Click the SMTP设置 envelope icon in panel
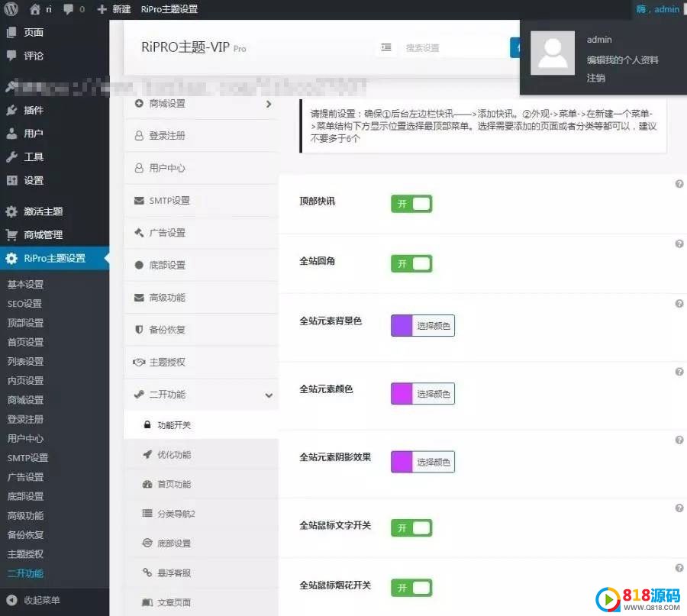 pos(139,201)
